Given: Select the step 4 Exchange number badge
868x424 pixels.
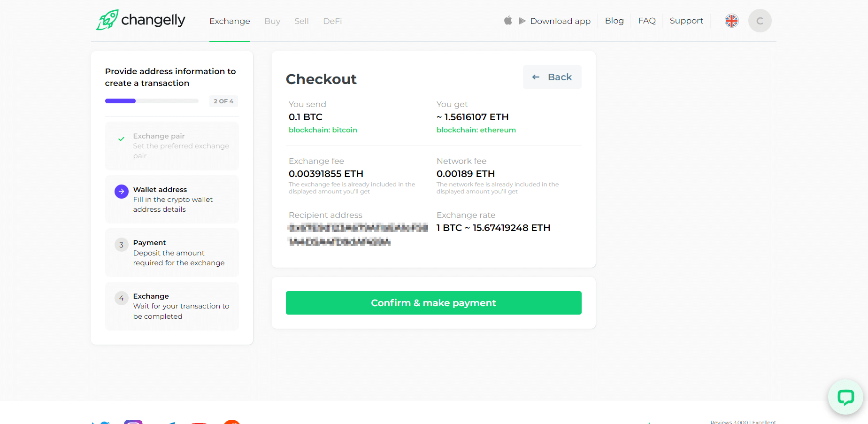Looking at the screenshot, I should 122,298.
